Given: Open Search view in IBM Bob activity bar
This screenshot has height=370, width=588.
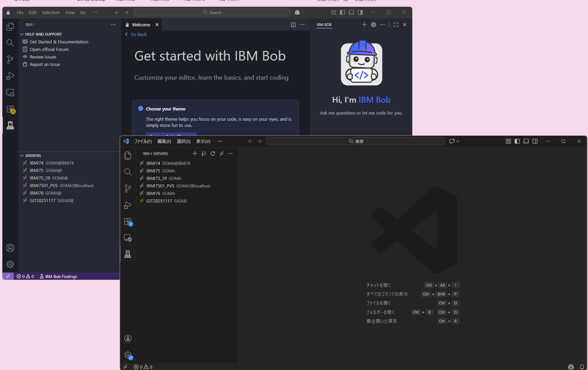Looking at the screenshot, I should click(x=10, y=43).
